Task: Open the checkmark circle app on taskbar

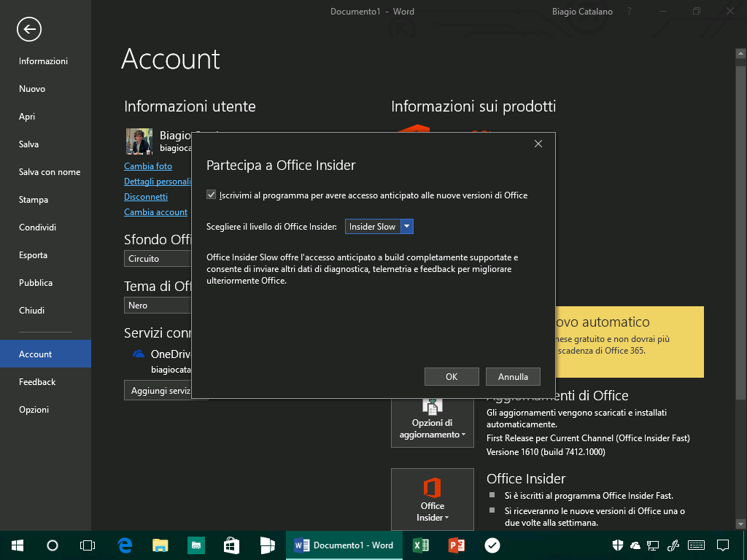Action: tap(492, 545)
